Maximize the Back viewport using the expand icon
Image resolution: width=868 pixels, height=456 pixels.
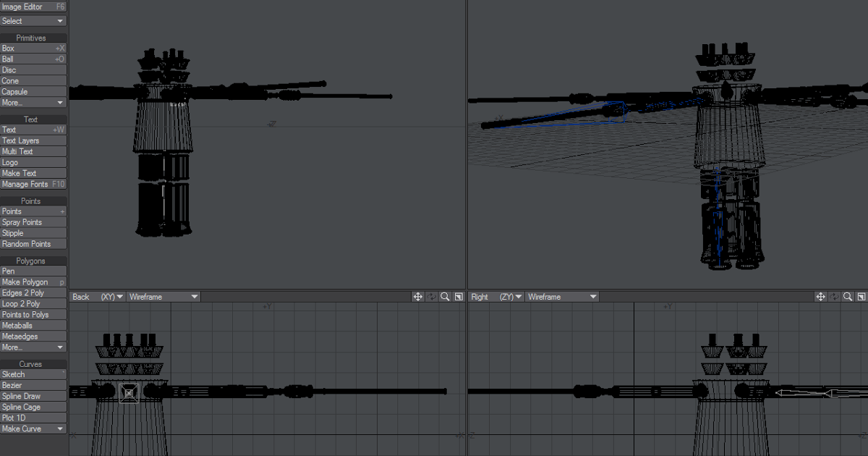tap(458, 296)
